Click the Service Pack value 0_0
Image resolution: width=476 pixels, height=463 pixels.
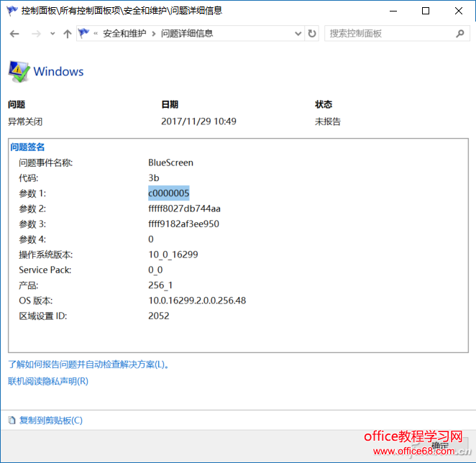pyautogui.click(x=155, y=270)
